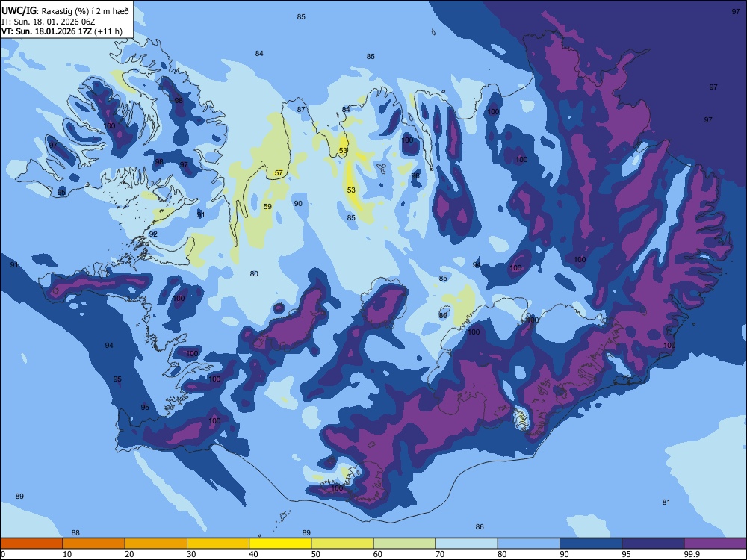747x560 pixels.
Task: Click the orange 10-20 legend swatch
Action: click(94, 544)
